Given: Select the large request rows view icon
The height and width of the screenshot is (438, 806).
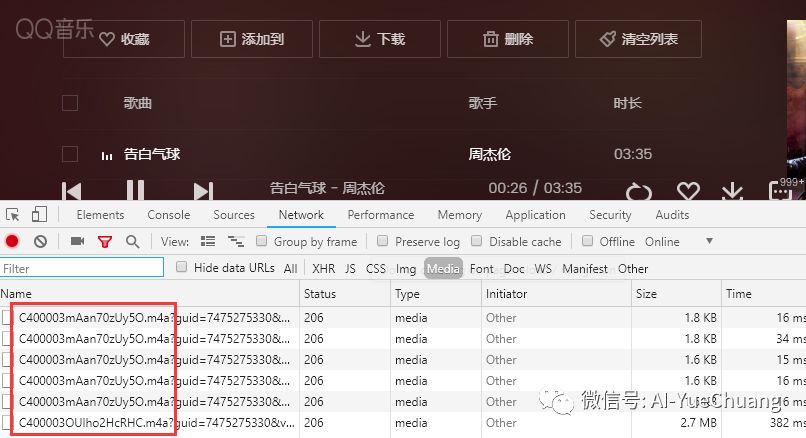Looking at the screenshot, I should [208, 241].
